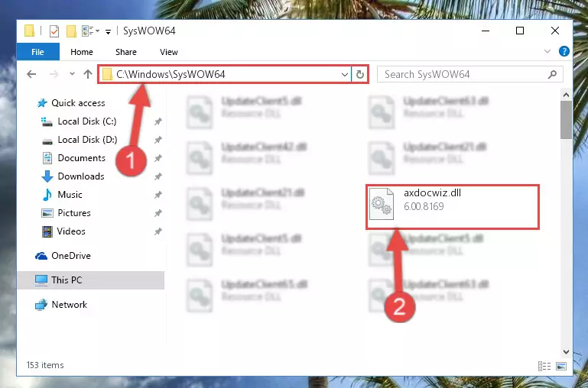Click the pin icon next to Documents
The image size is (588, 388).
pos(158,158)
